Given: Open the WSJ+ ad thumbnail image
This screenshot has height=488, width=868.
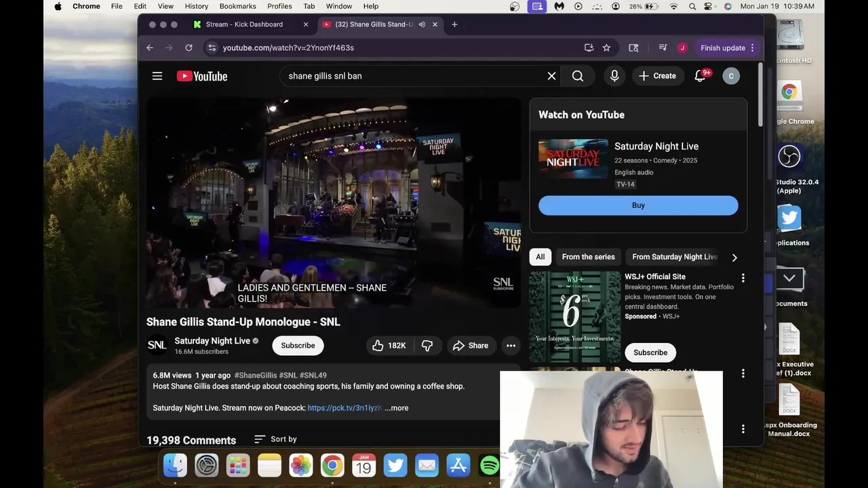Looking at the screenshot, I should pos(575,317).
